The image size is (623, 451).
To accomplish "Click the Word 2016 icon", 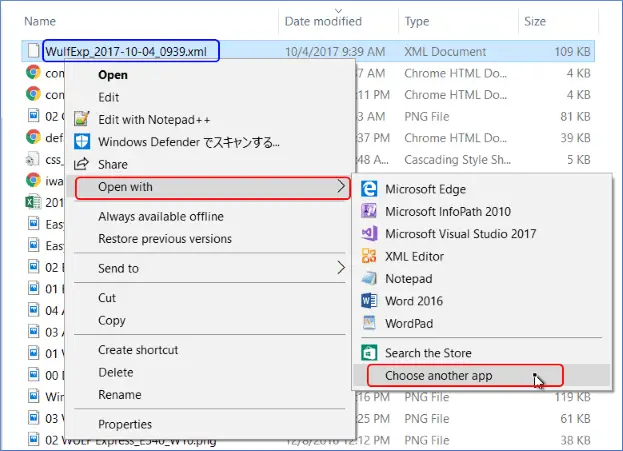I will (369, 301).
